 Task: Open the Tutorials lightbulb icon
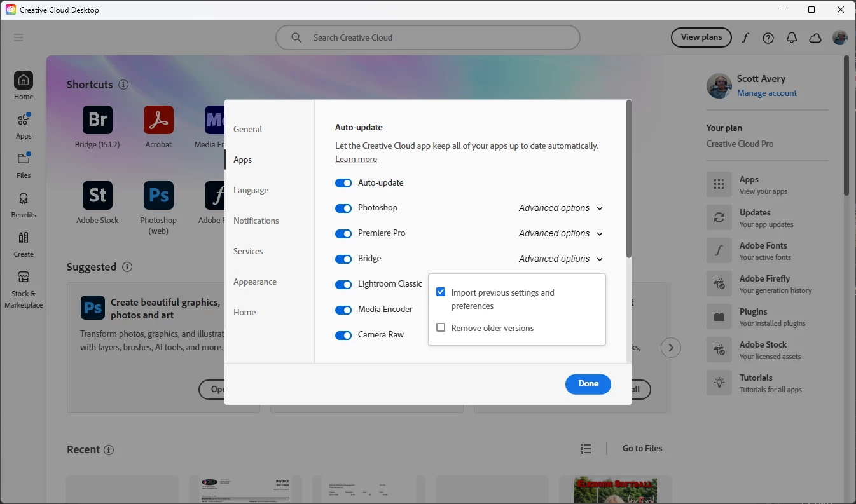point(719,383)
